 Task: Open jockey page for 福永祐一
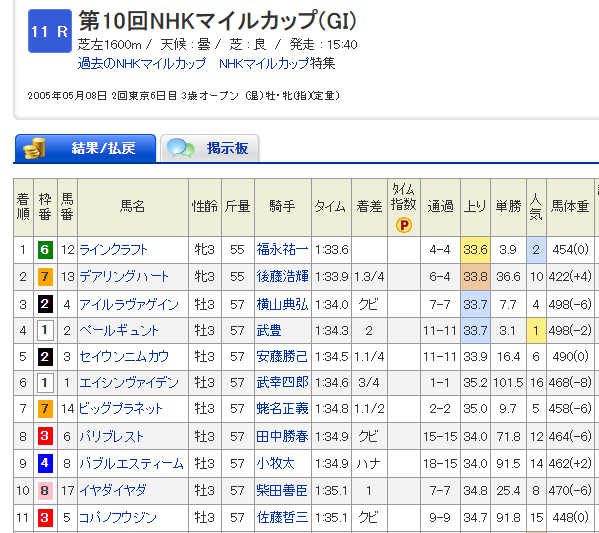tap(282, 250)
